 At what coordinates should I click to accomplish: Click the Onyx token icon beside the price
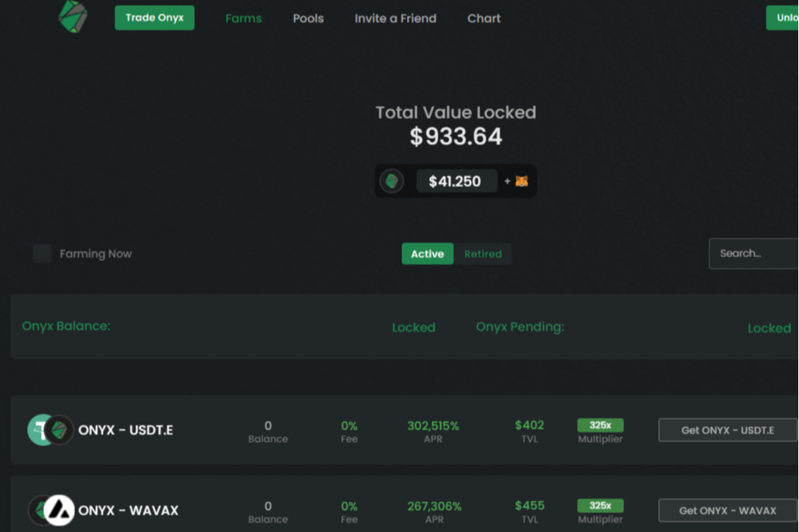pos(392,182)
